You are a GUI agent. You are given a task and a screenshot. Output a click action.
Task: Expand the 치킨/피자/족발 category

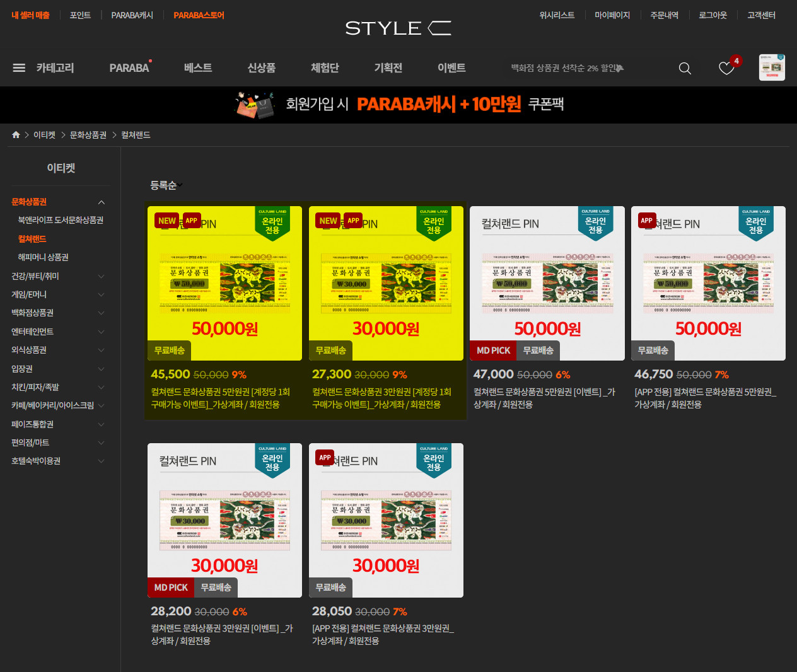coord(101,387)
